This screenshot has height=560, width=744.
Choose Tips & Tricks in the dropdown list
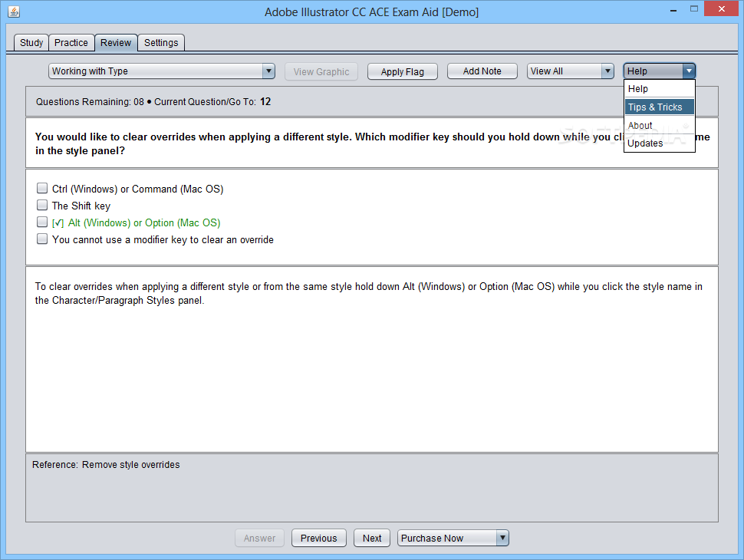tap(660, 107)
